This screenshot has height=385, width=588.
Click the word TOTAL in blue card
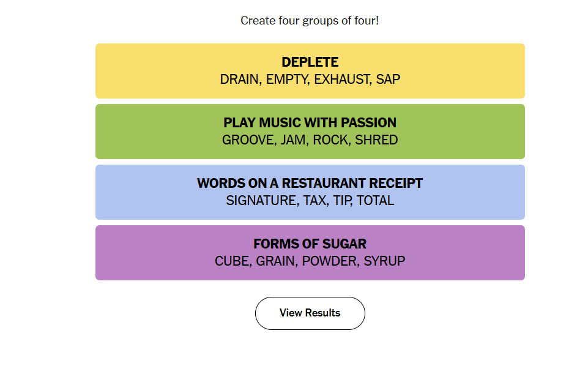pos(375,201)
